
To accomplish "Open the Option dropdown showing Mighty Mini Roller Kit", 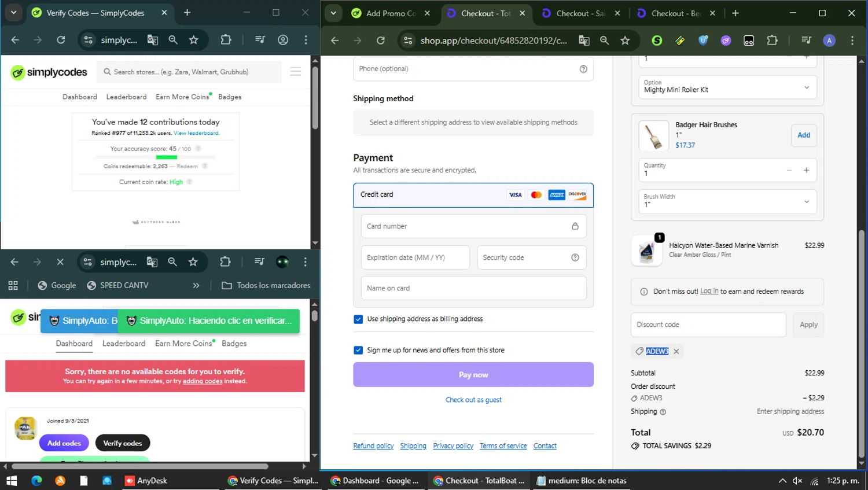I will [x=727, y=87].
